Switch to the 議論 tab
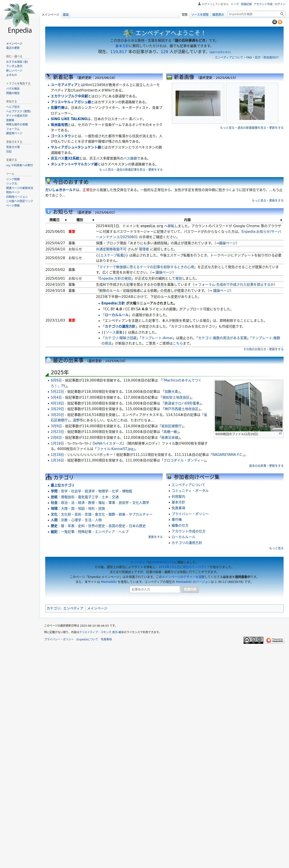Screen dimensions: 289x868 [x=65, y=14]
